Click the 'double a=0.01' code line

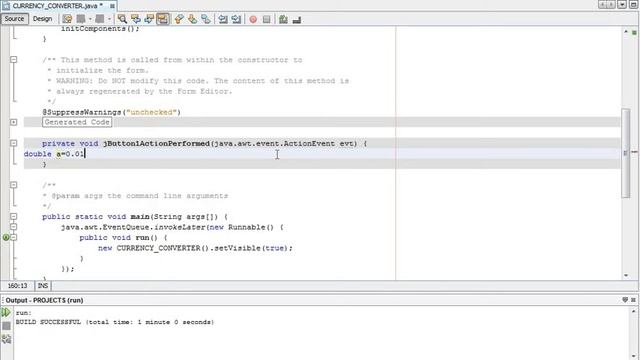[x=54, y=154]
